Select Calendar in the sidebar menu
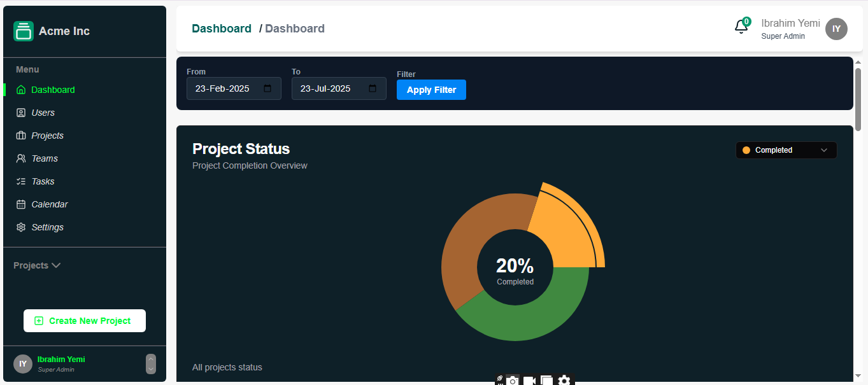The image size is (868, 385). coord(49,204)
